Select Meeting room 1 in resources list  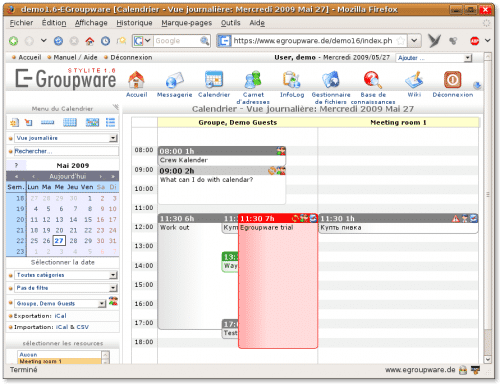[59, 361]
